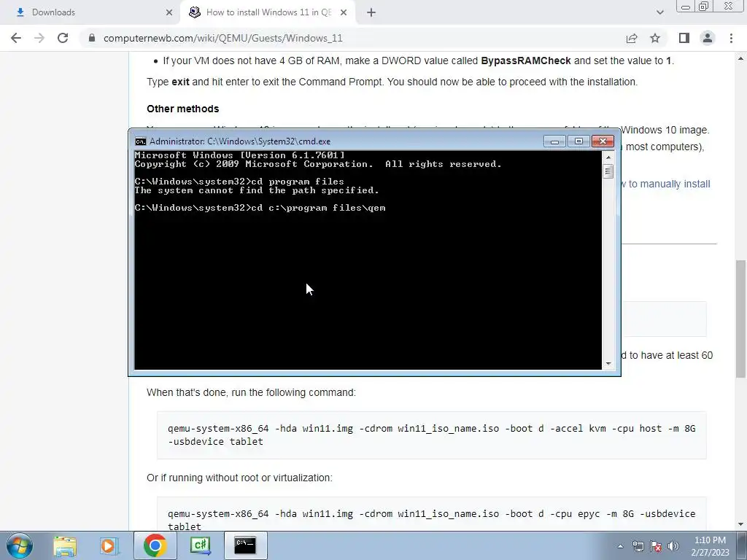The height and width of the screenshot is (560, 747).
Task: Open the Chrome profile avatar menu
Action: click(708, 38)
